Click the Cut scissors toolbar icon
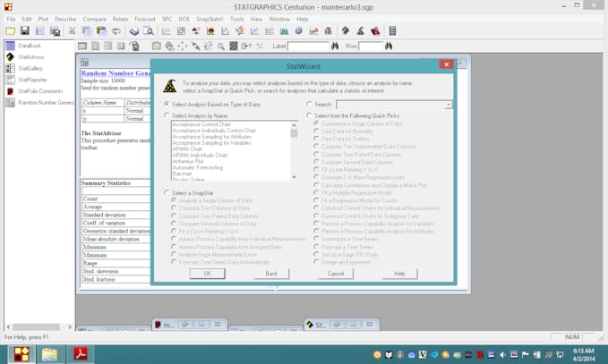This screenshot has height=364, width=608. pyautogui.click(x=71, y=31)
